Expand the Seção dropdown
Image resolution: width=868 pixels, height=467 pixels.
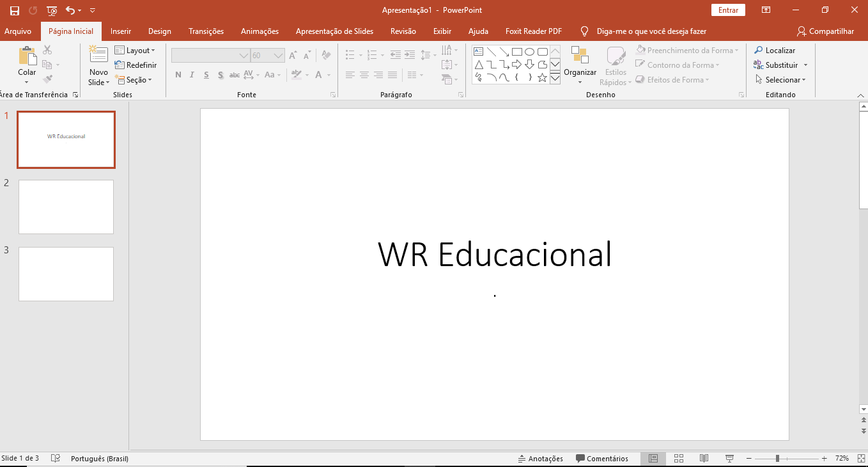click(134, 80)
